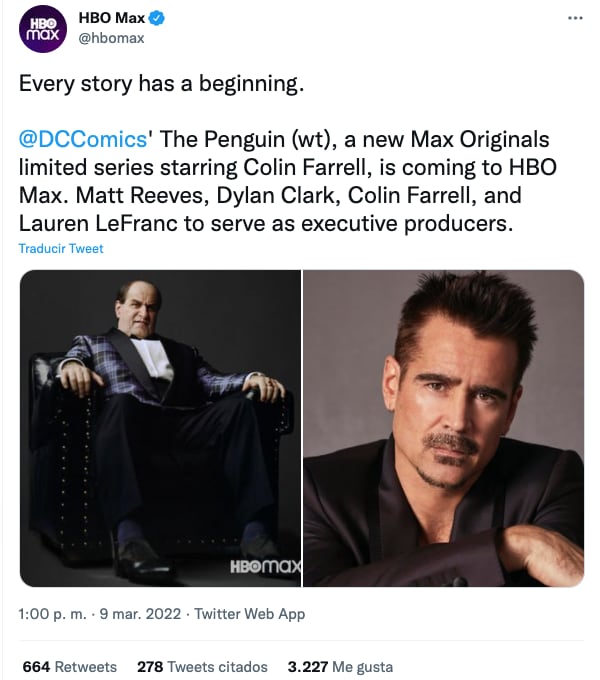View the 664 Retweets list
This screenshot has width=600, height=680.
pos(69,666)
